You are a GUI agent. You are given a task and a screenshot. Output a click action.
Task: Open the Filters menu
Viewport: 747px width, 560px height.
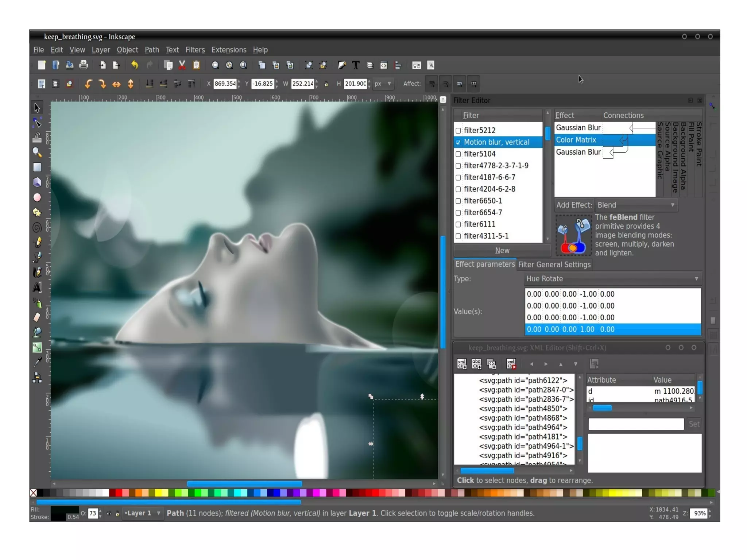pos(195,50)
